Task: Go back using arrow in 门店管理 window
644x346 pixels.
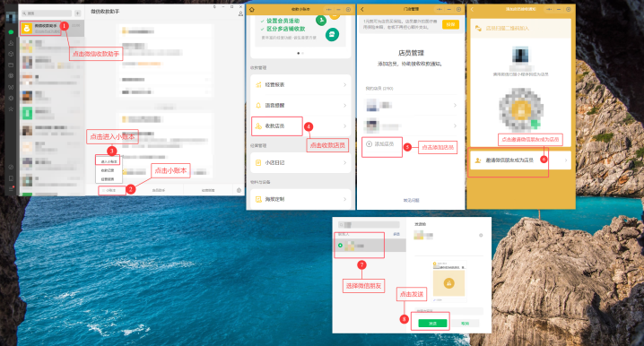Action: (x=362, y=10)
